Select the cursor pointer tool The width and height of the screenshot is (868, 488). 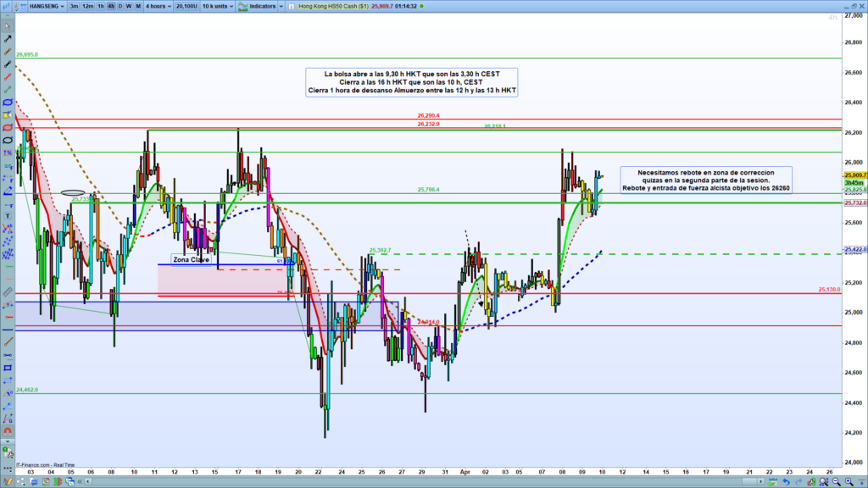point(8,25)
